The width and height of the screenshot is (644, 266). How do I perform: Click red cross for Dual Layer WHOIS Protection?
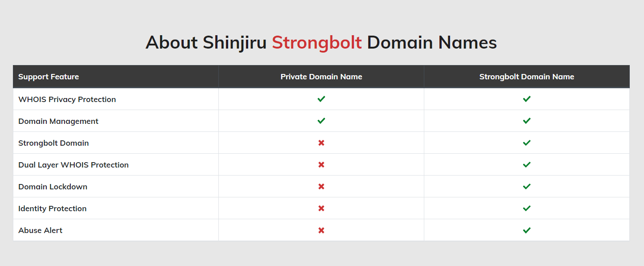pyautogui.click(x=321, y=165)
